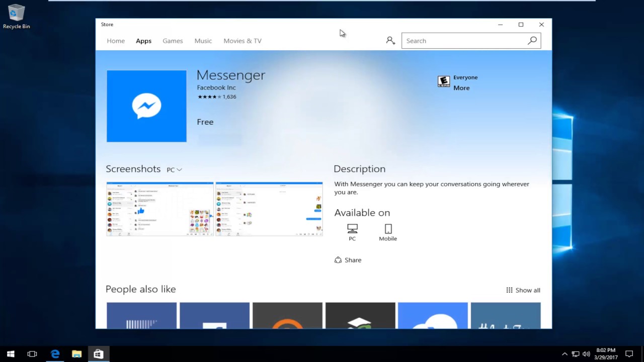Click the Share icon on the app page
The width and height of the screenshot is (644, 362).
click(338, 259)
